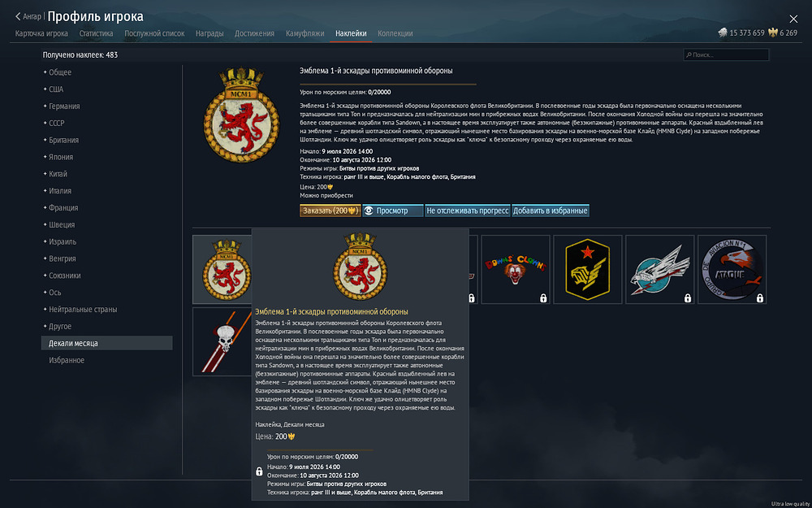Image resolution: width=812 pixels, height=508 pixels.
Task: Expand the Союзники category
Action: (63, 276)
